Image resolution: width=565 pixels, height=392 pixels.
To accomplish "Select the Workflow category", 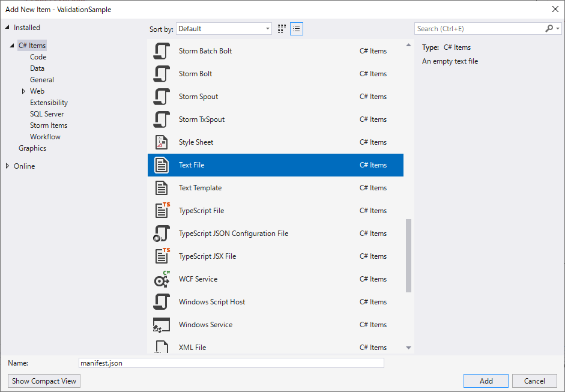I will tap(45, 137).
